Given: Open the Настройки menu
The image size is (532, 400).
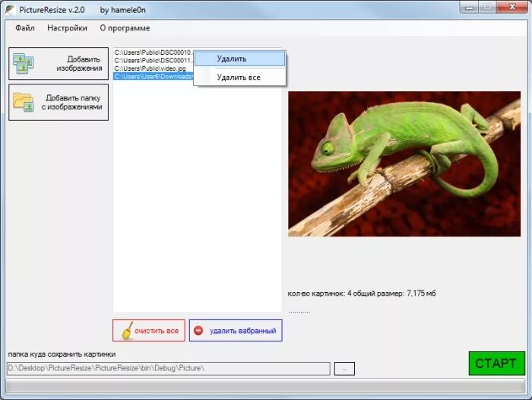Looking at the screenshot, I should tap(67, 28).
